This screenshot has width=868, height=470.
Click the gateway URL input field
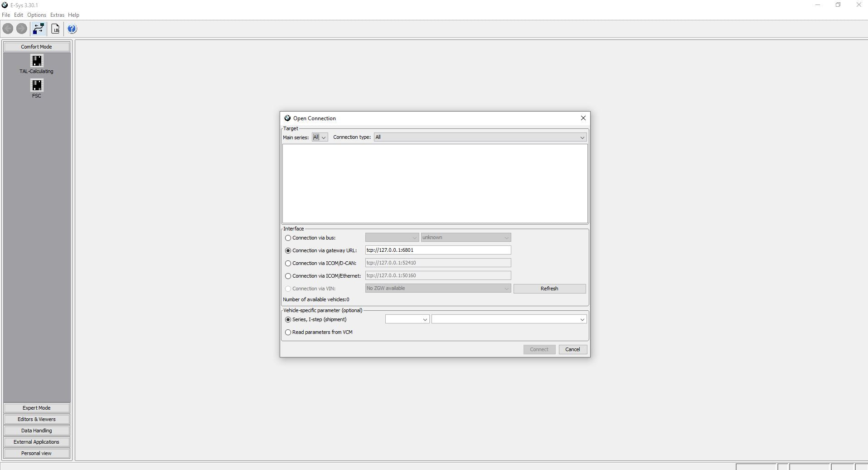tap(438, 250)
